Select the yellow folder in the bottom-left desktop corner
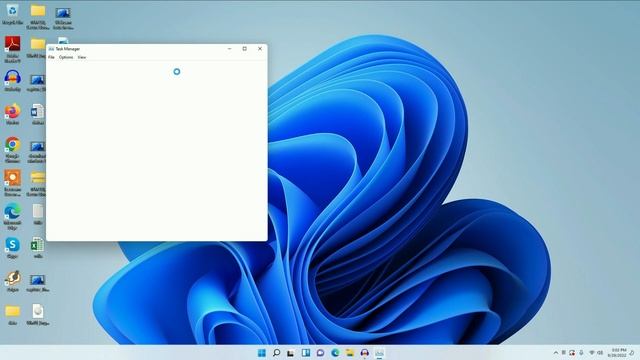 (12, 314)
